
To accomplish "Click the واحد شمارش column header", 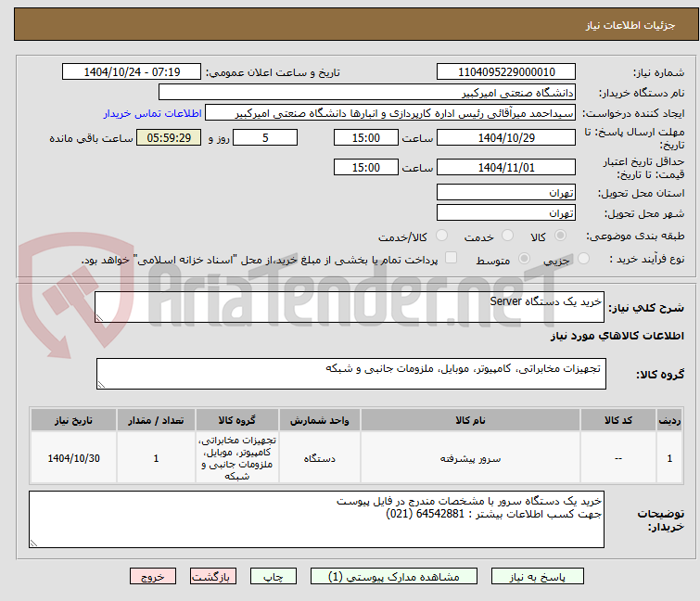I will 319,420.
